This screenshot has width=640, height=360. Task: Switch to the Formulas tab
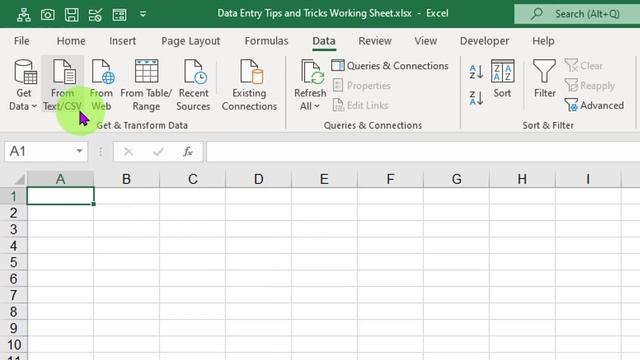pyautogui.click(x=267, y=41)
